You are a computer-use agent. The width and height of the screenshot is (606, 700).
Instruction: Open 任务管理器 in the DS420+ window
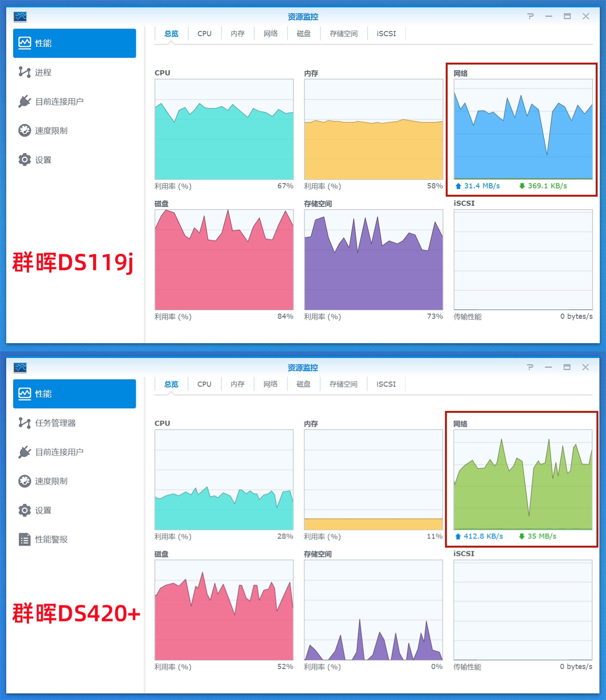74,423
